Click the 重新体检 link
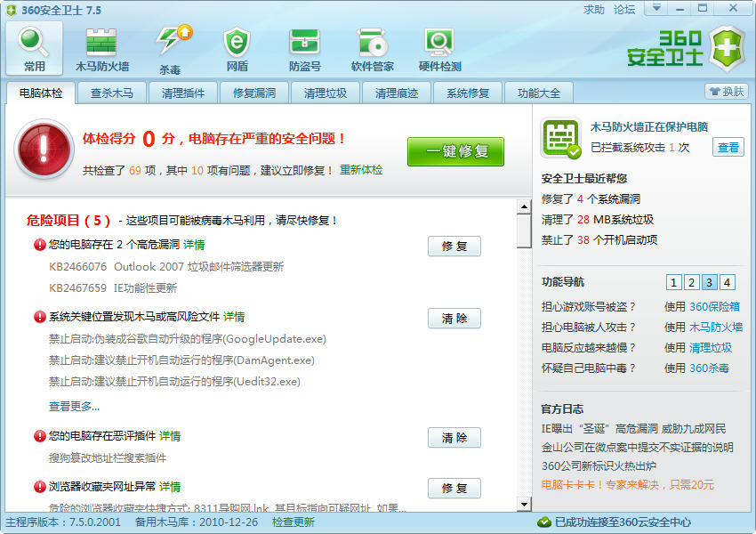Image resolution: width=756 pixels, height=534 pixels. (361, 170)
